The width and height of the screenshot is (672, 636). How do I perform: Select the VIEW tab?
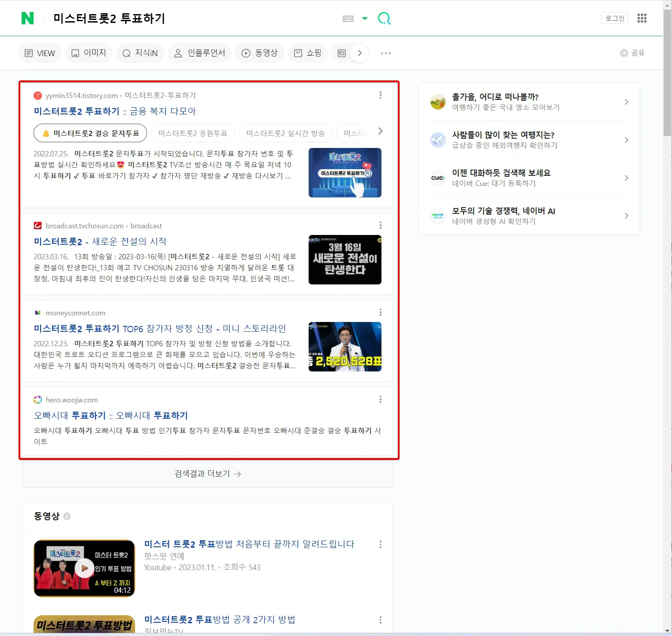40,53
